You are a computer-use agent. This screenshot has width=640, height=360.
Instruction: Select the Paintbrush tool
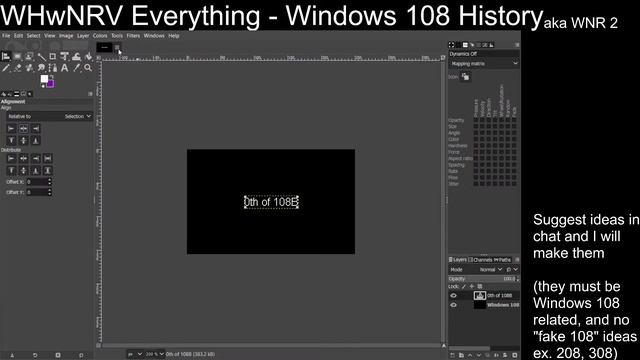click(6, 68)
